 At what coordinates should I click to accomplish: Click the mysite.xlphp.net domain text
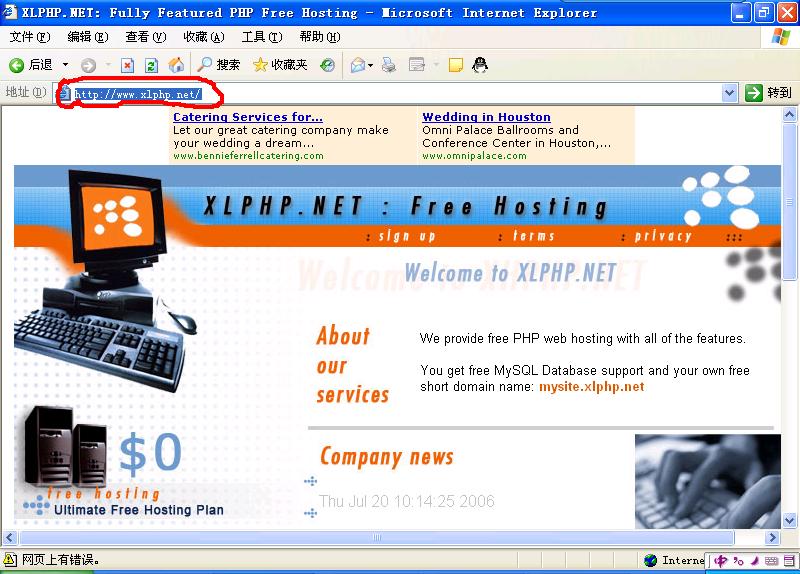click(x=591, y=387)
